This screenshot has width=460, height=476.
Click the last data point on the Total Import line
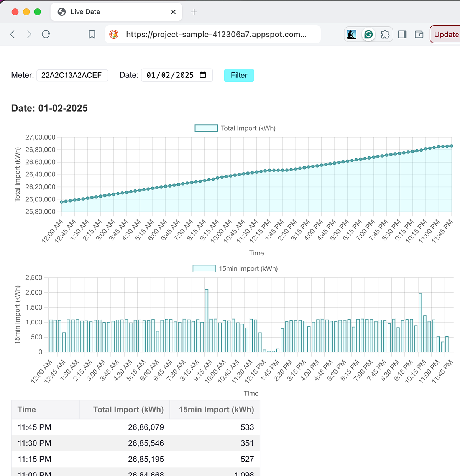click(452, 146)
